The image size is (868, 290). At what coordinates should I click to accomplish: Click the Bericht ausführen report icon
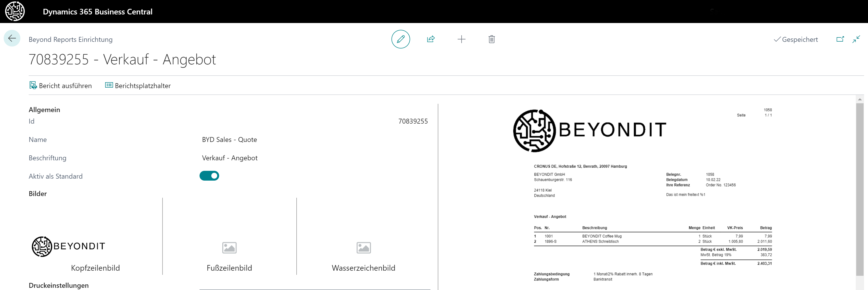pyautogui.click(x=33, y=85)
